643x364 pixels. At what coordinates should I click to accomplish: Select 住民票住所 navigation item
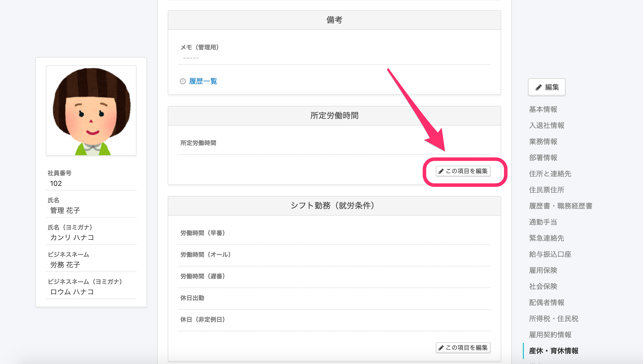547,190
